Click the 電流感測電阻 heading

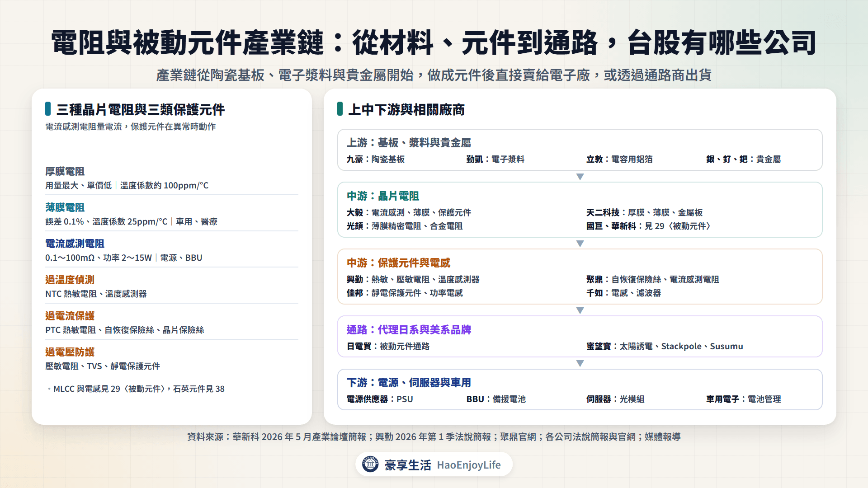click(x=75, y=244)
